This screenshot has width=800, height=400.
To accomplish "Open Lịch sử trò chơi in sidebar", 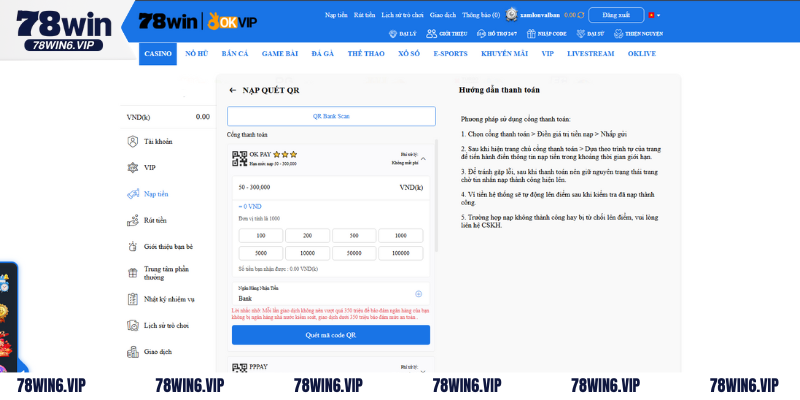I will [x=168, y=326].
